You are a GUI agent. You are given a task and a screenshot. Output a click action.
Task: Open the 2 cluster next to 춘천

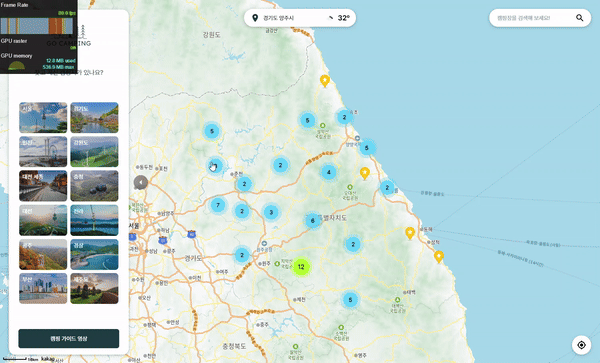244,184
